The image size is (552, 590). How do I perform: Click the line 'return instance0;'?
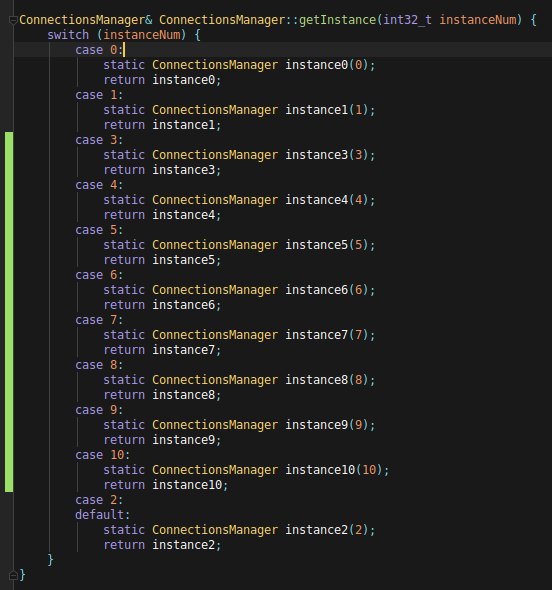162,80
